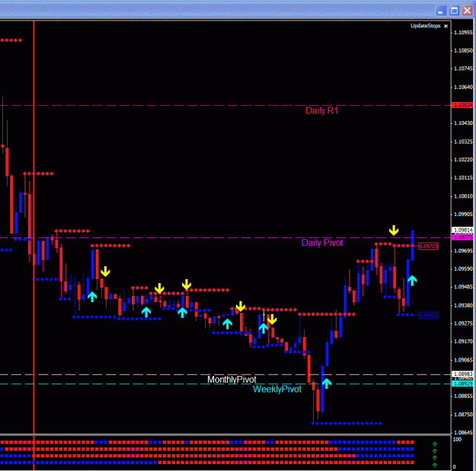Viewport: 476px width, 471px height.
Task: Click the 1.09170 price axis label
Action: [x=463, y=342]
